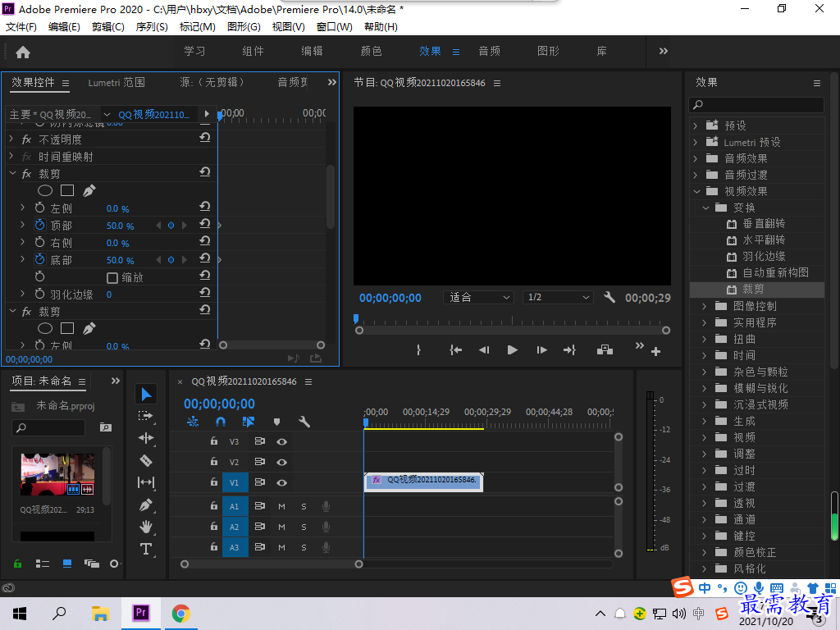Switch project panel to icon view
840x630 pixels.
point(67,564)
